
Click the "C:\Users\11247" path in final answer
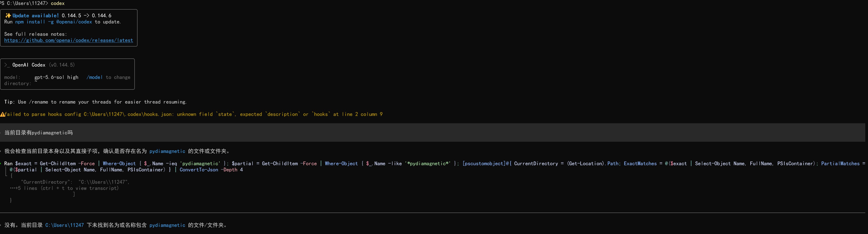click(64, 225)
